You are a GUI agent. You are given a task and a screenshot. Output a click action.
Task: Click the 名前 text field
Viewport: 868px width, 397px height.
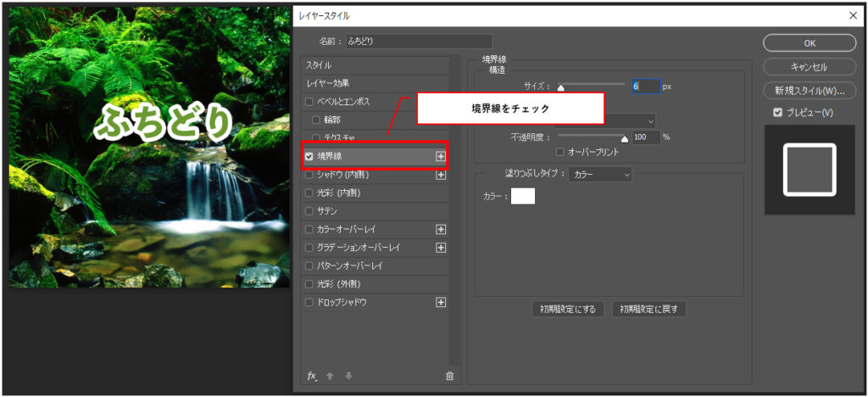pyautogui.click(x=418, y=41)
